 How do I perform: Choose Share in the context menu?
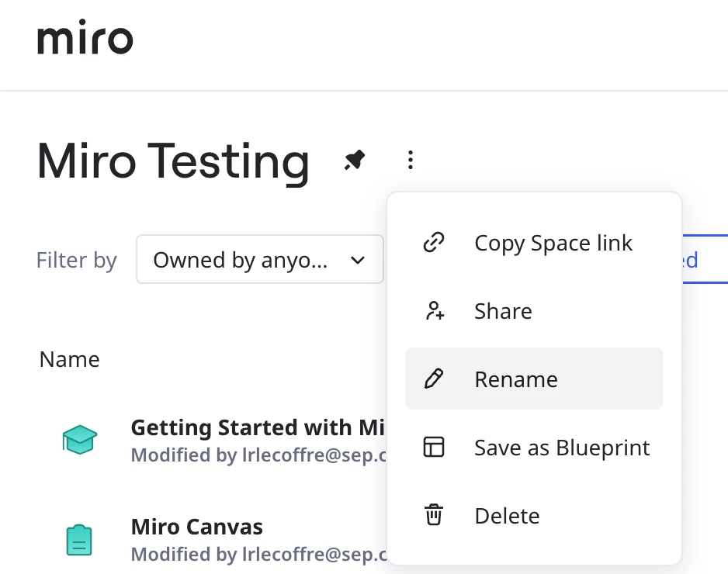pyautogui.click(x=503, y=311)
